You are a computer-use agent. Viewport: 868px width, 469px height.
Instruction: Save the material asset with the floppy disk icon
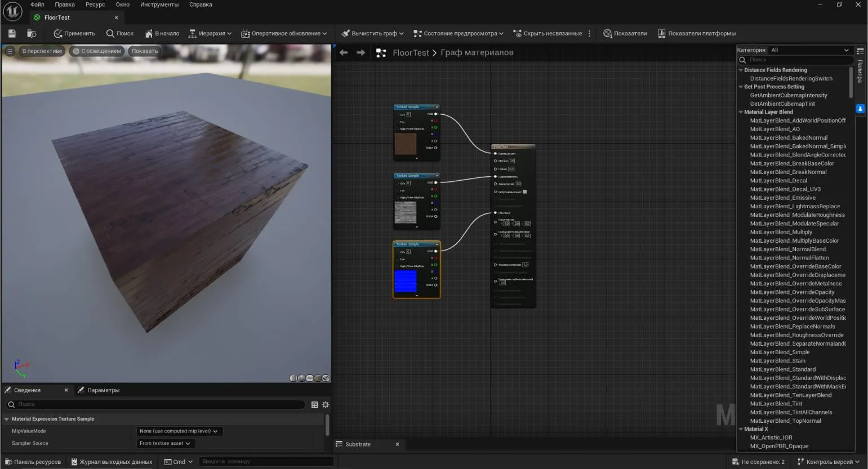click(12, 34)
